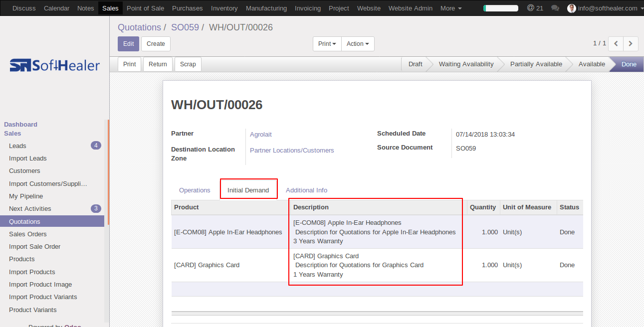The height and width of the screenshot is (327, 644).
Task: Open the Agrolait partner link
Action: click(261, 135)
